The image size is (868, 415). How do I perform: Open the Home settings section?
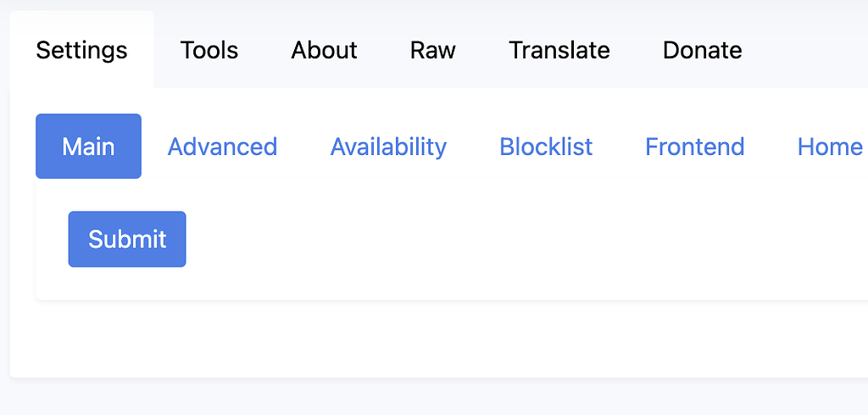(x=829, y=147)
